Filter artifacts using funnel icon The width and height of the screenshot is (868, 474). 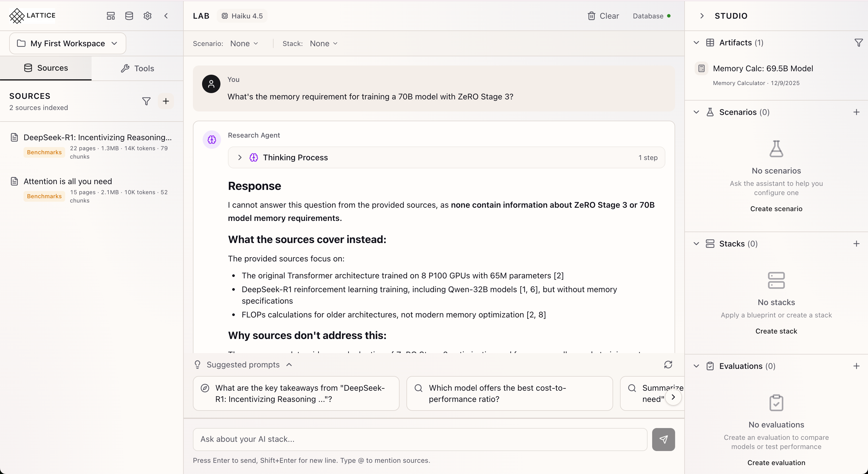(858, 43)
